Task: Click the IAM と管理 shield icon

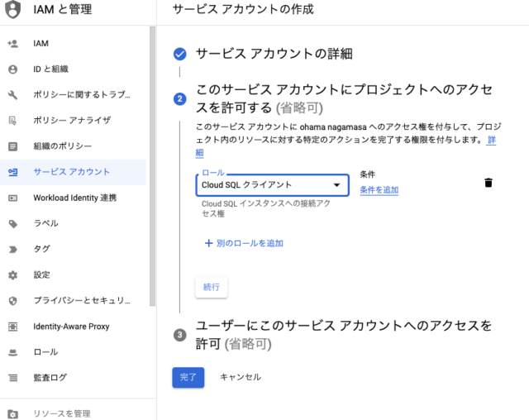Action: pos(13,9)
